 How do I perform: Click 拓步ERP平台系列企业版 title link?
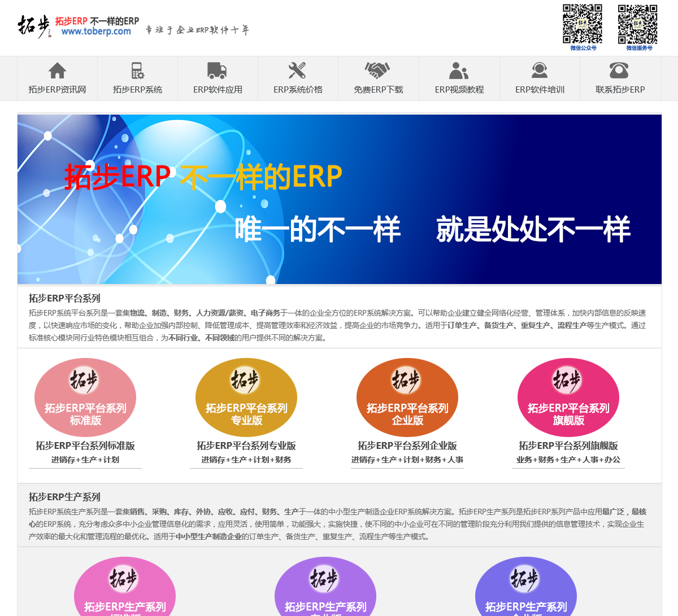407,445
